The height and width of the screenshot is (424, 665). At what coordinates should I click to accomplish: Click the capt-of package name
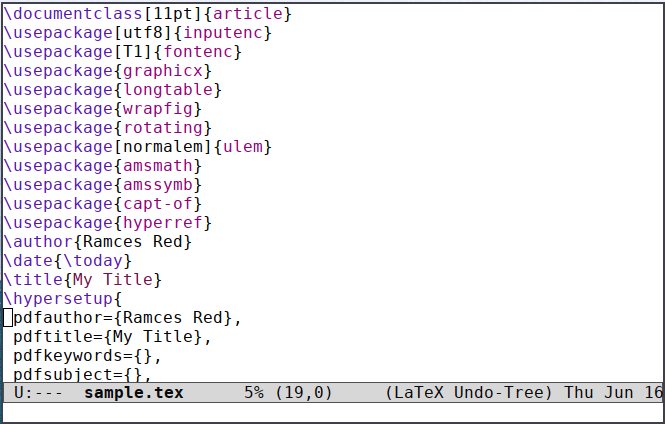158,204
